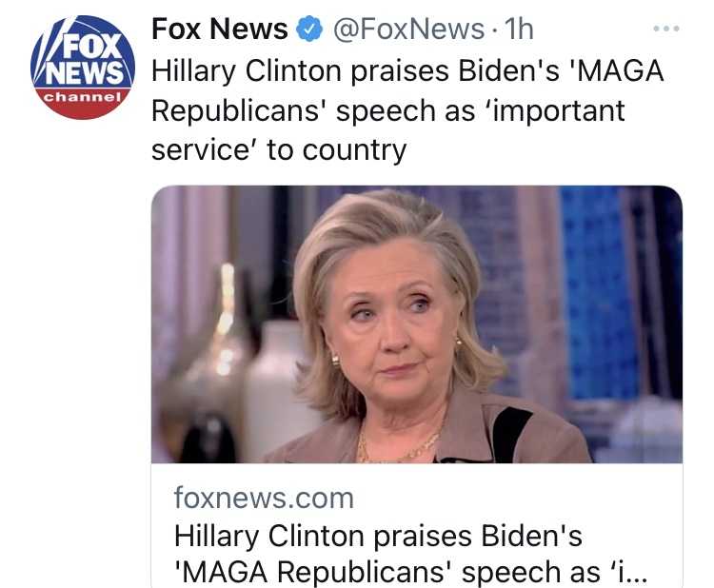Click the 'MAGA' word in tweet headline
The image size is (714, 588).
[618, 71]
